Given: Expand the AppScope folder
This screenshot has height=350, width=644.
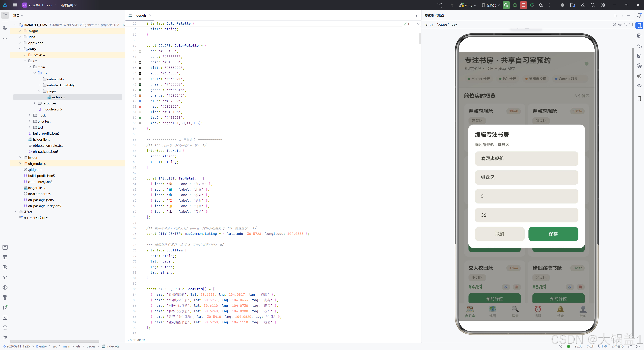Looking at the screenshot, I should point(20,43).
